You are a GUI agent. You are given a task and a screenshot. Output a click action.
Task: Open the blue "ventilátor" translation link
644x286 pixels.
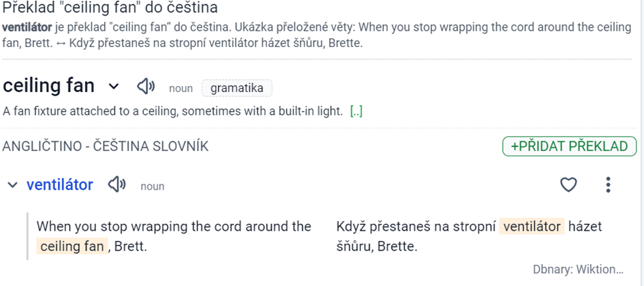(60, 185)
